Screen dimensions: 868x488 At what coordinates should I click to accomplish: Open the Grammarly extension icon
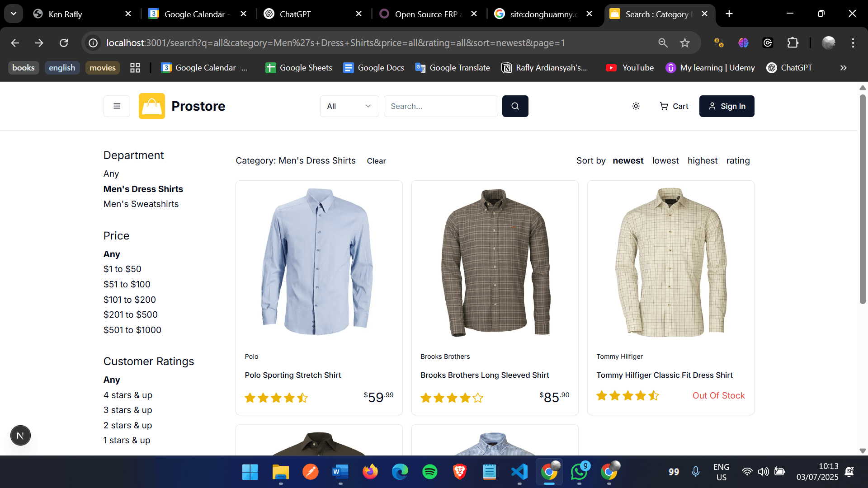[768, 43]
